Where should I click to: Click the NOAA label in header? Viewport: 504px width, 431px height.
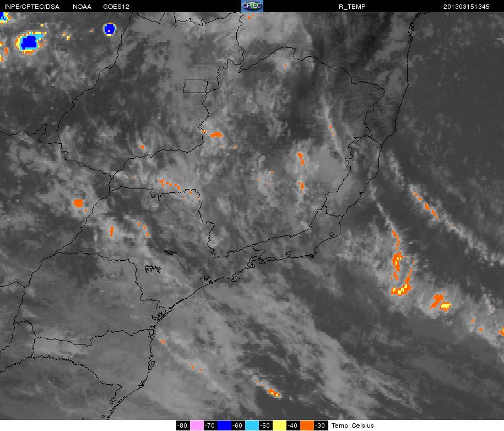tap(82, 7)
